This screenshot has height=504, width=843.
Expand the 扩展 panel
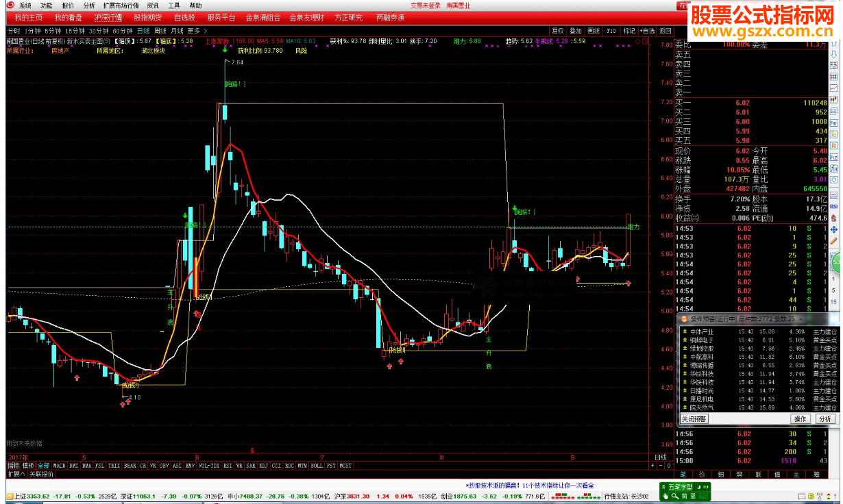(x=16, y=474)
